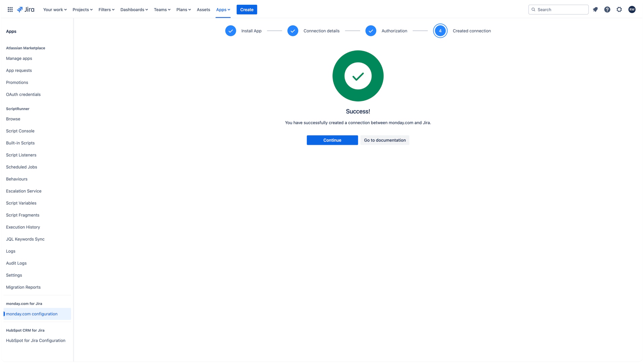Screen dimensions: 644x363
Task: Click the Authorization step checkmark
Action: (371, 31)
